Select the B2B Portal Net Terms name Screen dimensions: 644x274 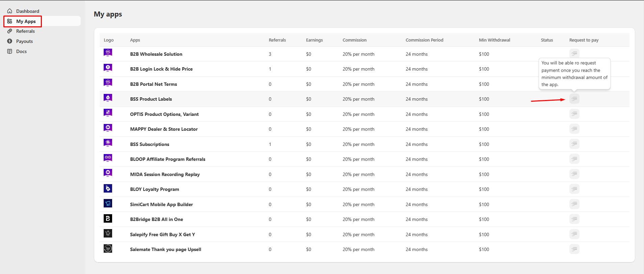[x=153, y=84]
